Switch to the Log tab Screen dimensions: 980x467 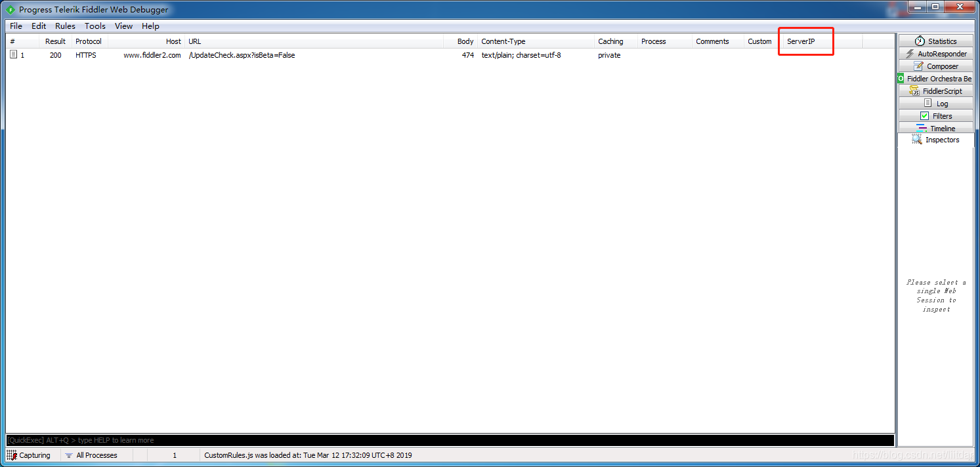coord(935,104)
